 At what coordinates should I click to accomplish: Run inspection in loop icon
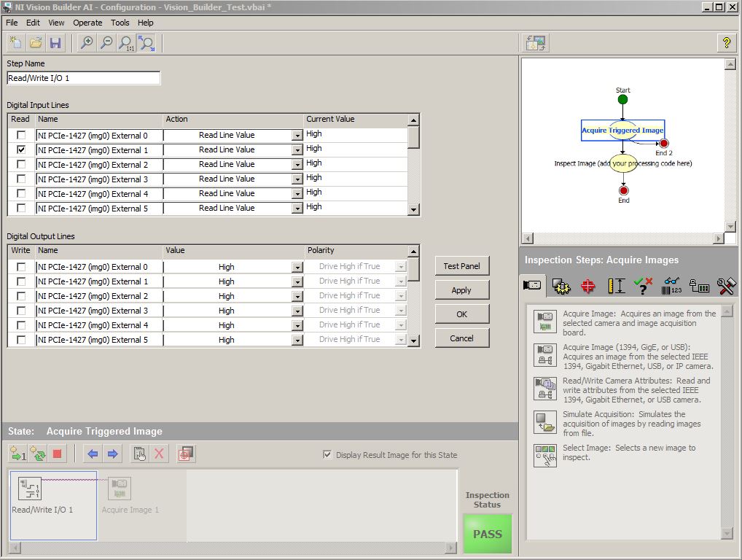click(x=38, y=454)
